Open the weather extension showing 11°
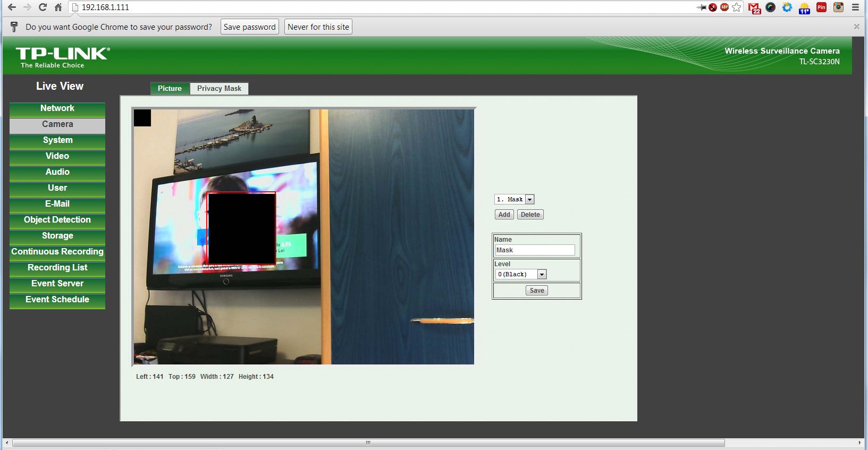The width and height of the screenshot is (868, 450). (x=804, y=7)
